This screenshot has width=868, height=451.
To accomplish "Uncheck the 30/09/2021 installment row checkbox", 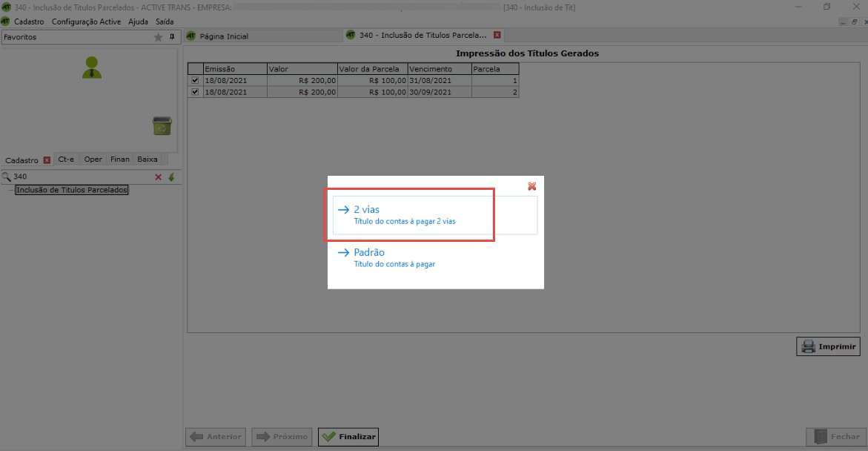I will pos(196,92).
